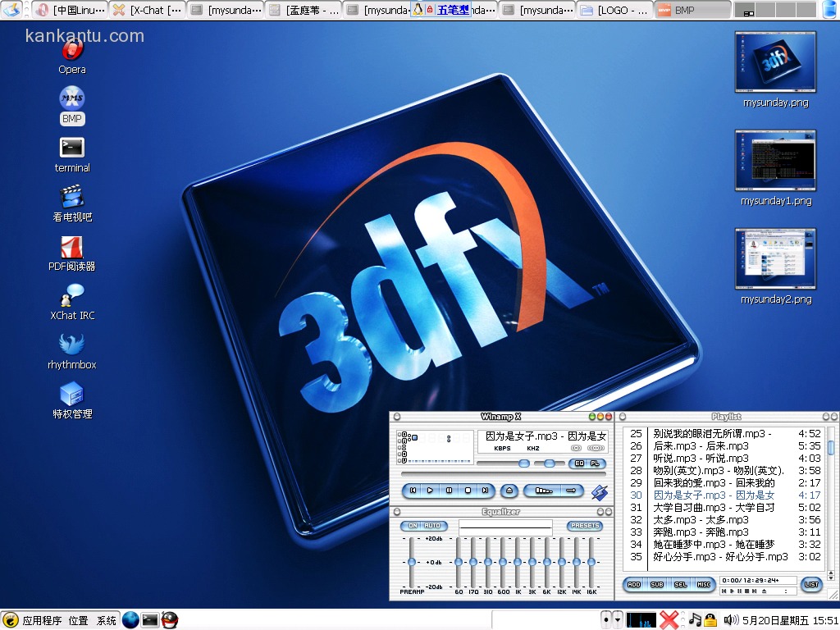Image resolution: width=840 pixels, height=630 pixels.
Task: Open 应用程序 applications menu
Action: coord(42,620)
